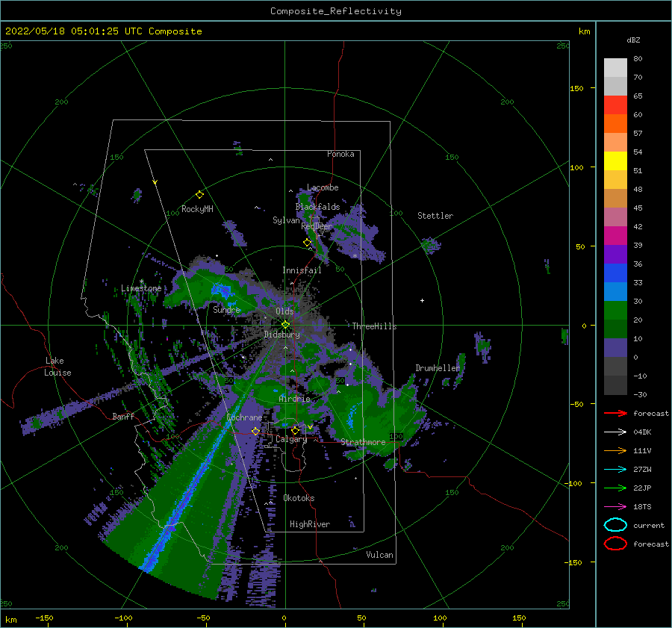
Task: Click the Composite_Reflectivity title
Action: pyautogui.click(x=335, y=11)
